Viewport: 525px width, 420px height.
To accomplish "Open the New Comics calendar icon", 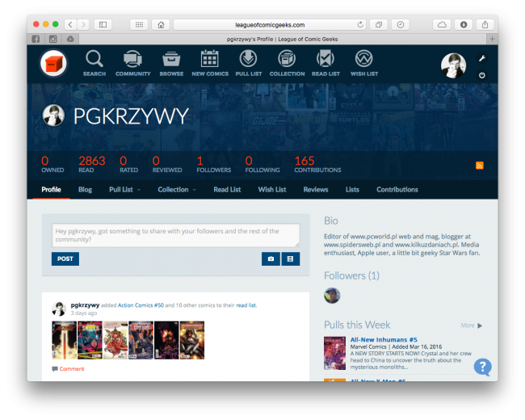I will pyautogui.click(x=210, y=63).
